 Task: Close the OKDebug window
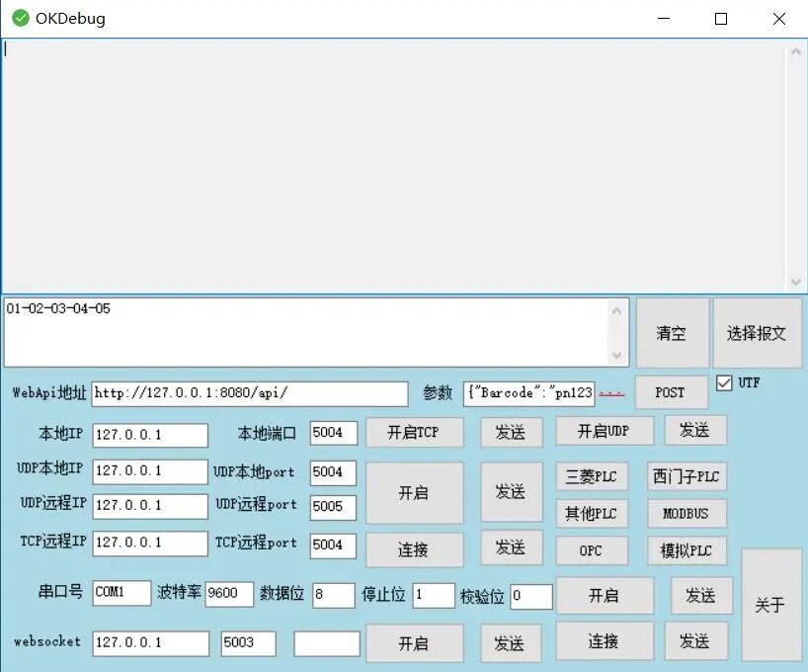tap(779, 19)
